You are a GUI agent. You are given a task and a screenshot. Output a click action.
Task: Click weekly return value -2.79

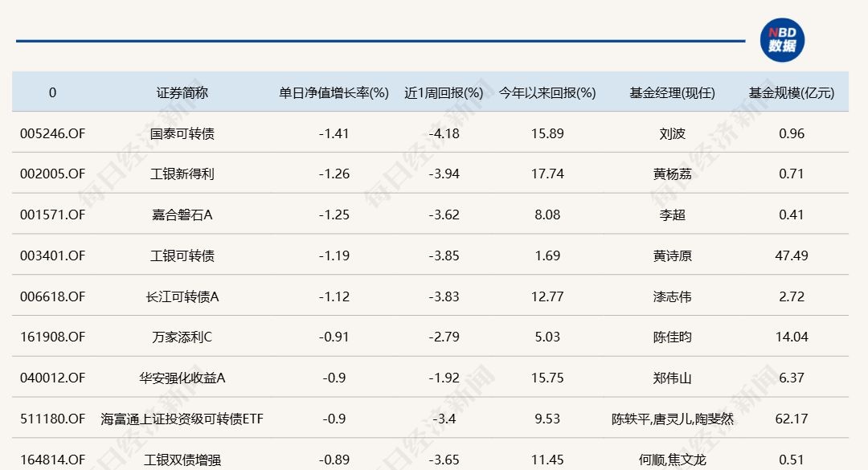[444, 337]
